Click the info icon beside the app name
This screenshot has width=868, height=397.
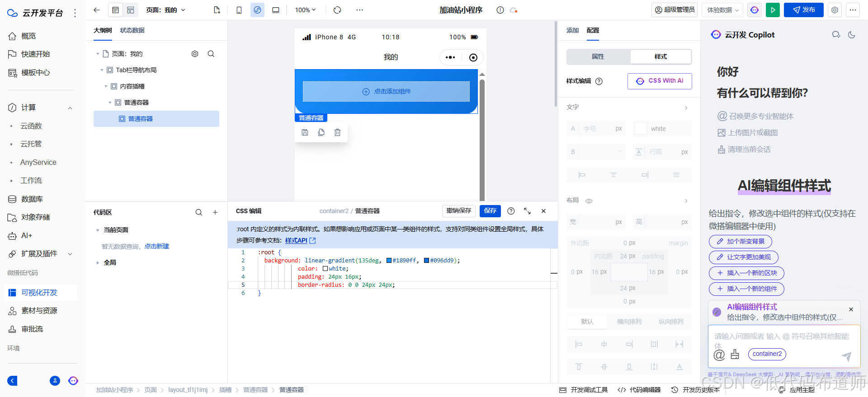[500, 10]
